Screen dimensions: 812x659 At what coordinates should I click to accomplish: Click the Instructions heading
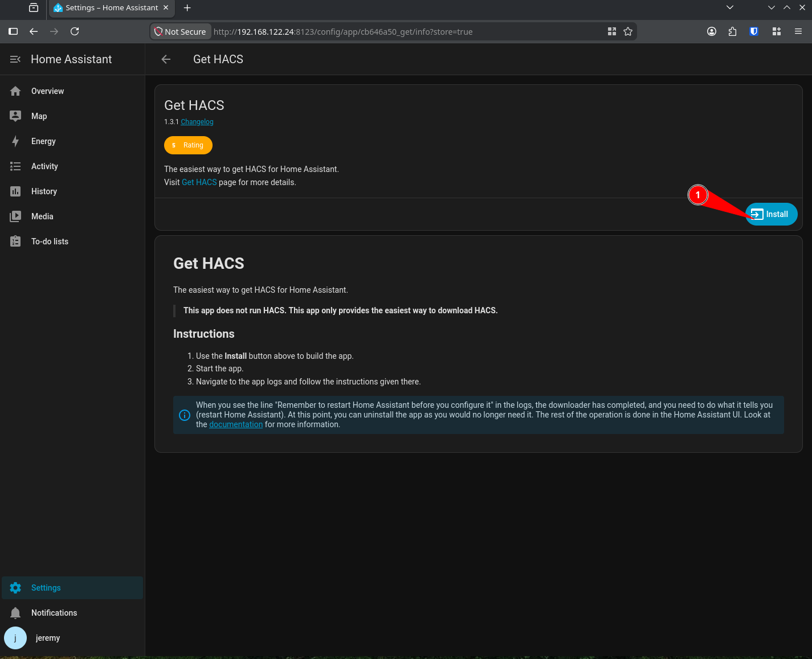click(204, 334)
